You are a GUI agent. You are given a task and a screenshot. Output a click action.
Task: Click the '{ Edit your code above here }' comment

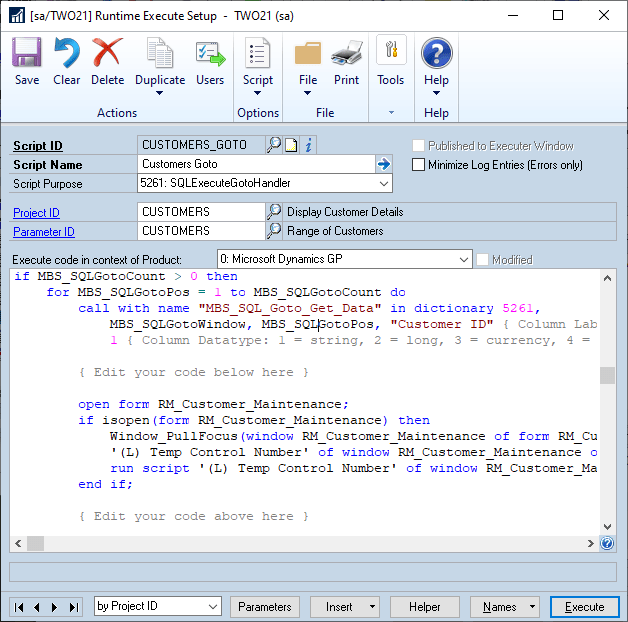pos(194,516)
